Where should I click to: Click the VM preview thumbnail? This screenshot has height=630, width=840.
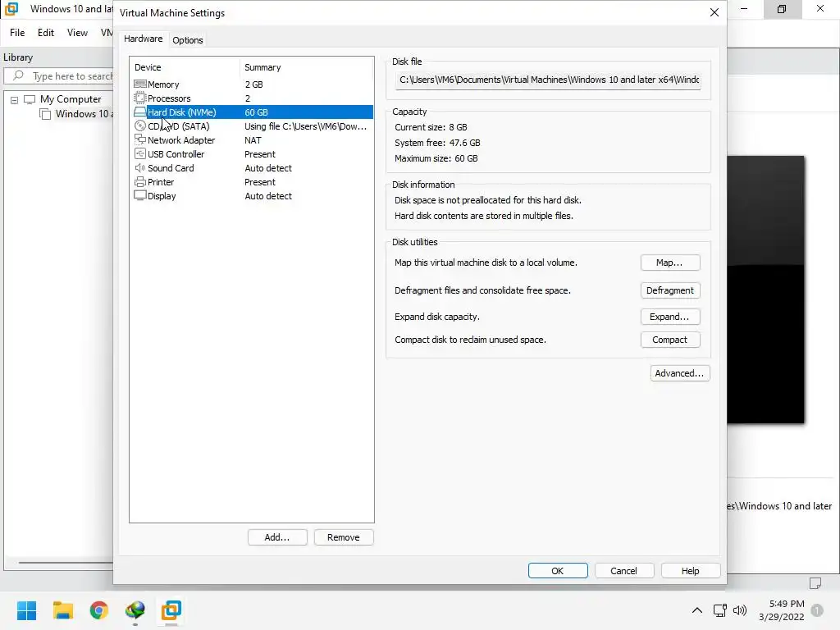pos(765,290)
